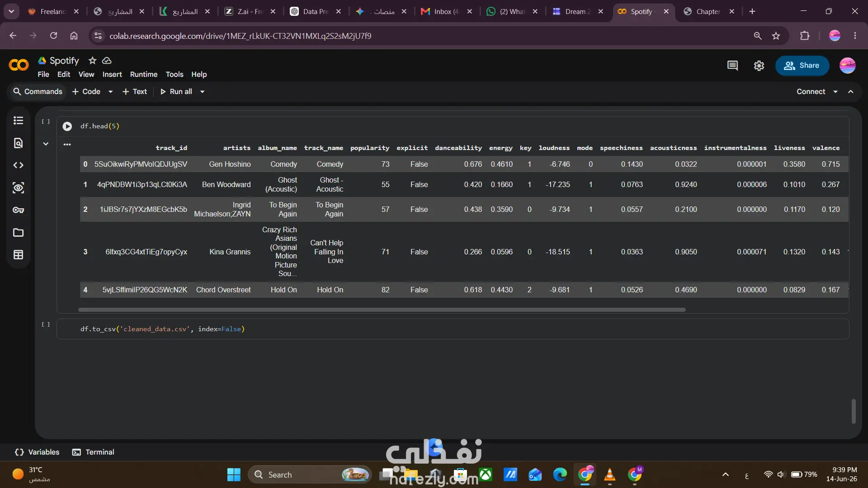Open the View menu
This screenshot has width=868, height=488.
pyautogui.click(x=86, y=75)
